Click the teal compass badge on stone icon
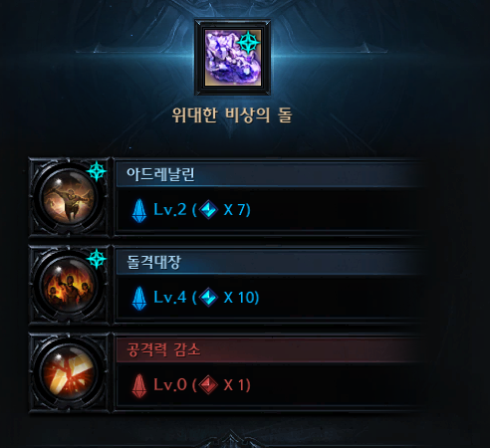The height and width of the screenshot is (448, 490). click(x=249, y=43)
